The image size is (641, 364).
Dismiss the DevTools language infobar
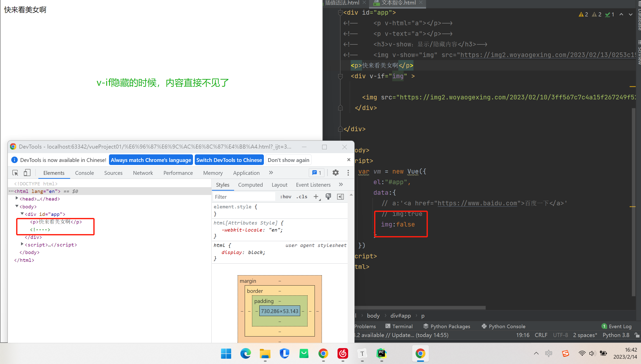coord(349,160)
